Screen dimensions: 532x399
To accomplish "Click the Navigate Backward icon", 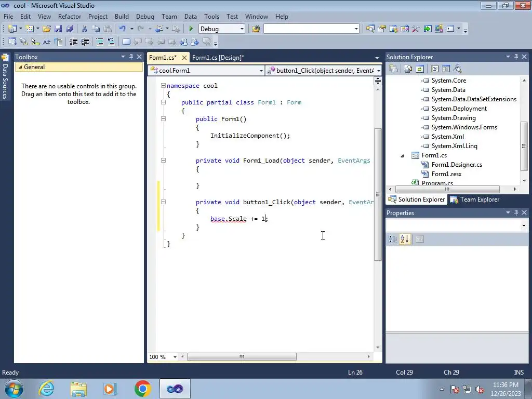I will (159, 29).
